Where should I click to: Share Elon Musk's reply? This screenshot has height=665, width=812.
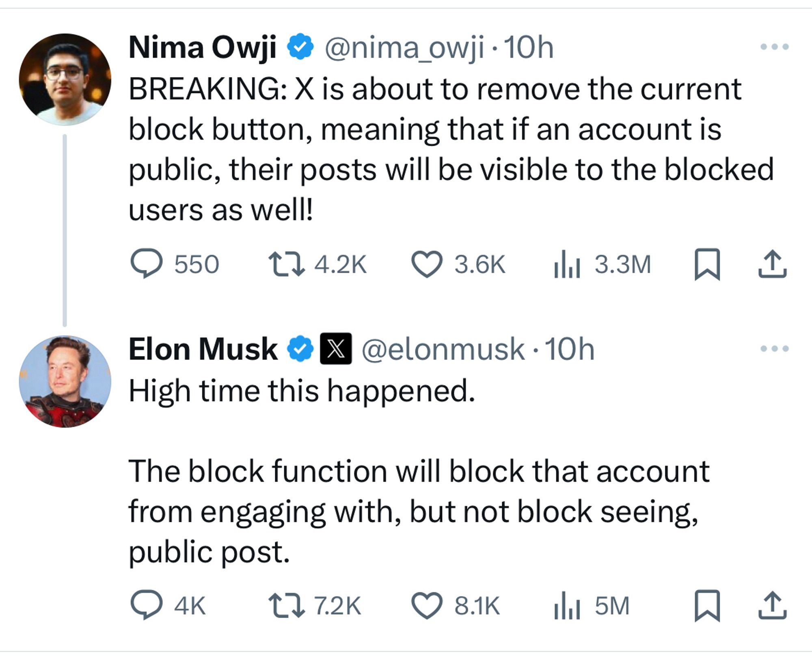click(772, 606)
